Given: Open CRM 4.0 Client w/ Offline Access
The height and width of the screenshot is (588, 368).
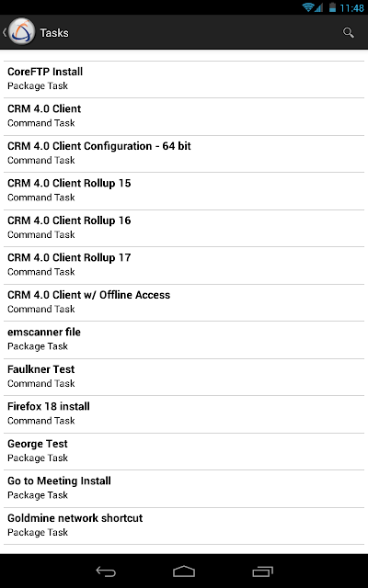Looking at the screenshot, I should click(x=184, y=302).
